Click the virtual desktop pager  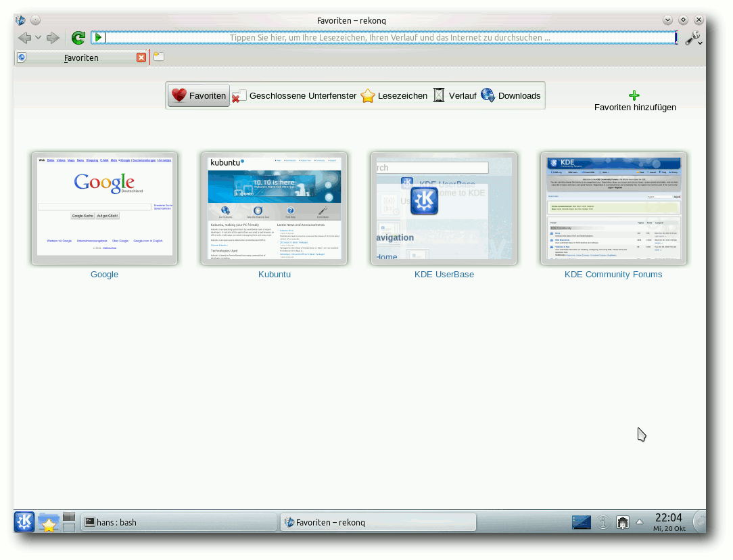69,522
